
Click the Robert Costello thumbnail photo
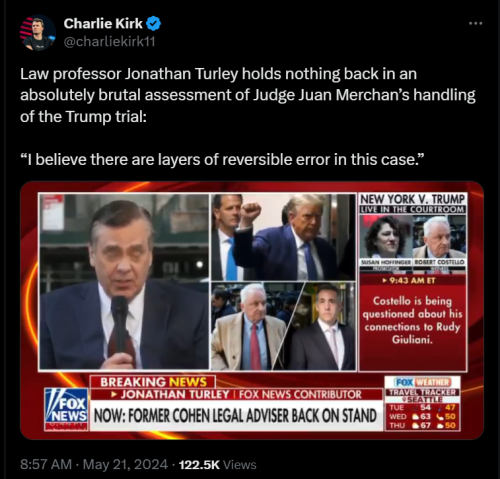[440, 237]
